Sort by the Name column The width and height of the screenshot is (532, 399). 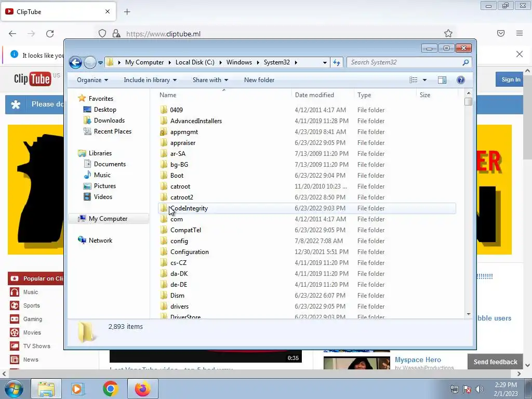coord(224,95)
